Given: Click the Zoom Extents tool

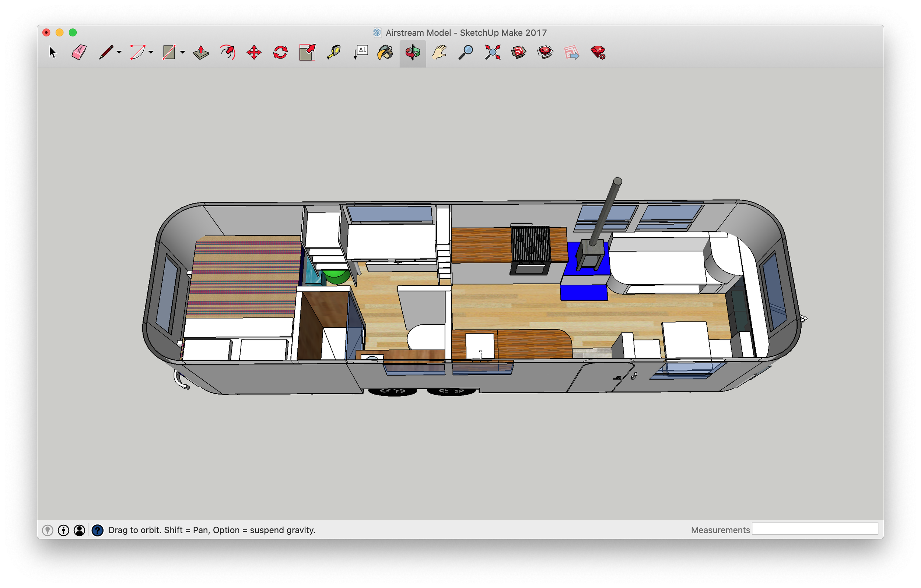Looking at the screenshot, I should coord(493,52).
